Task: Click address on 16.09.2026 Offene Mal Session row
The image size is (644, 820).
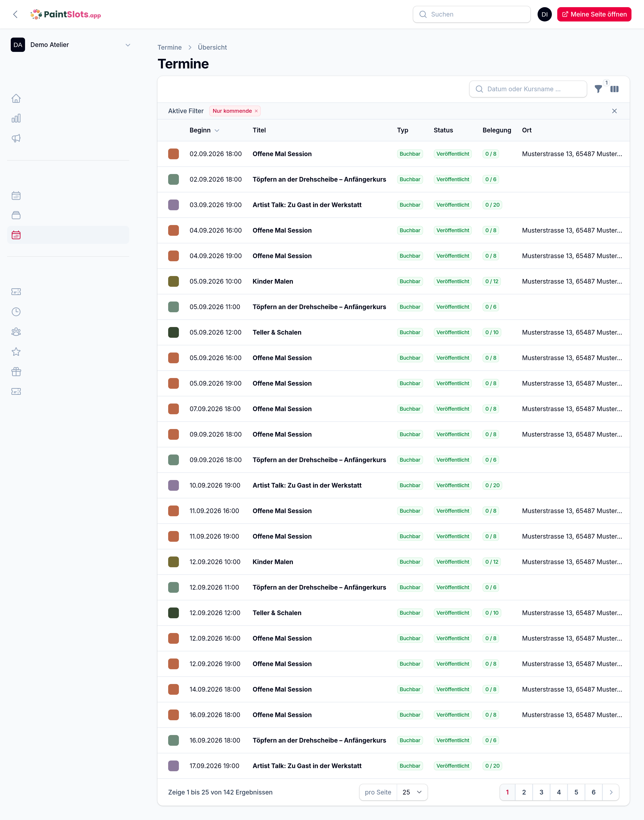Action: (x=572, y=715)
